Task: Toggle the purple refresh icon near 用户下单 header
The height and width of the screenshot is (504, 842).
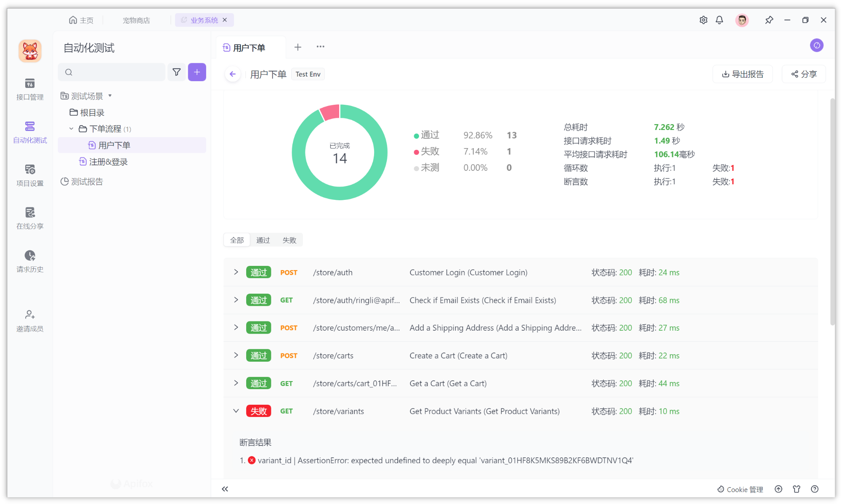Action: [816, 45]
